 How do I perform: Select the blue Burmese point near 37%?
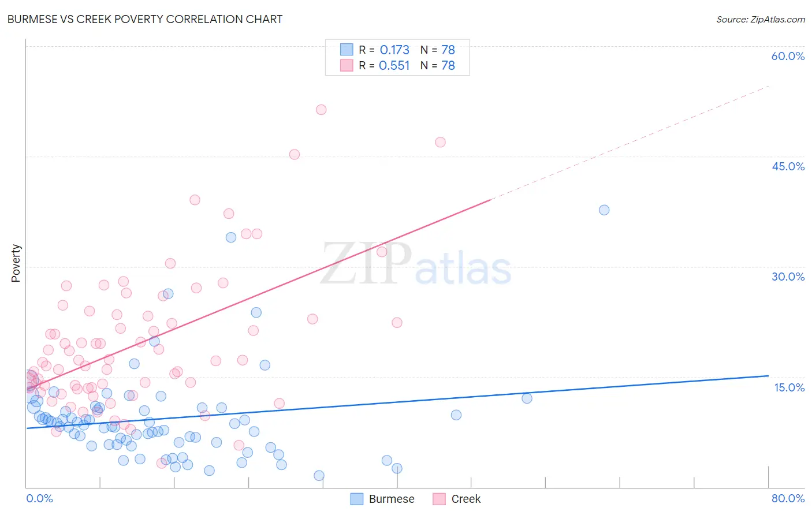(x=604, y=210)
